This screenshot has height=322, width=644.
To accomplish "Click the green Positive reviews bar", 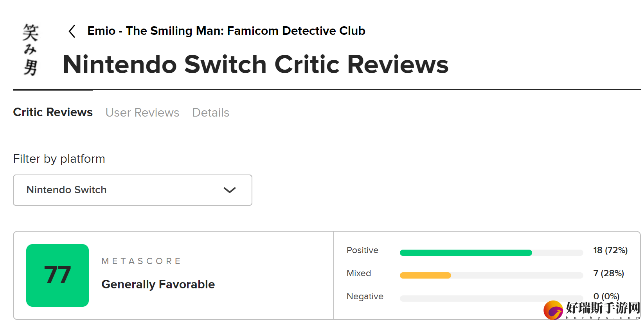I will pyautogui.click(x=466, y=253).
